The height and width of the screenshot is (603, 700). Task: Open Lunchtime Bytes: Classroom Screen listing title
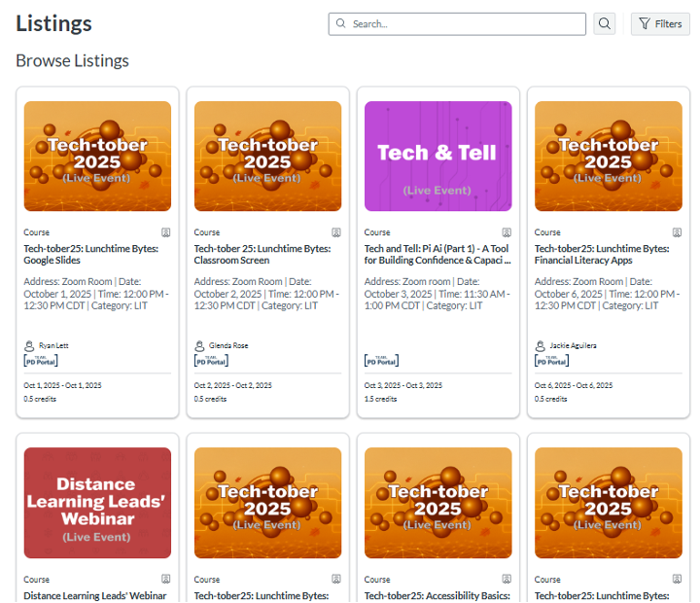[262, 254]
